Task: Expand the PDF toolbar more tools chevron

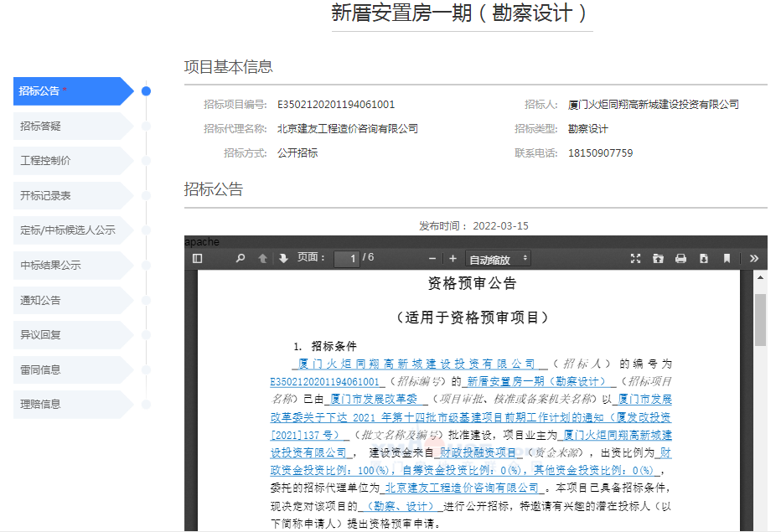Action: click(x=753, y=259)
